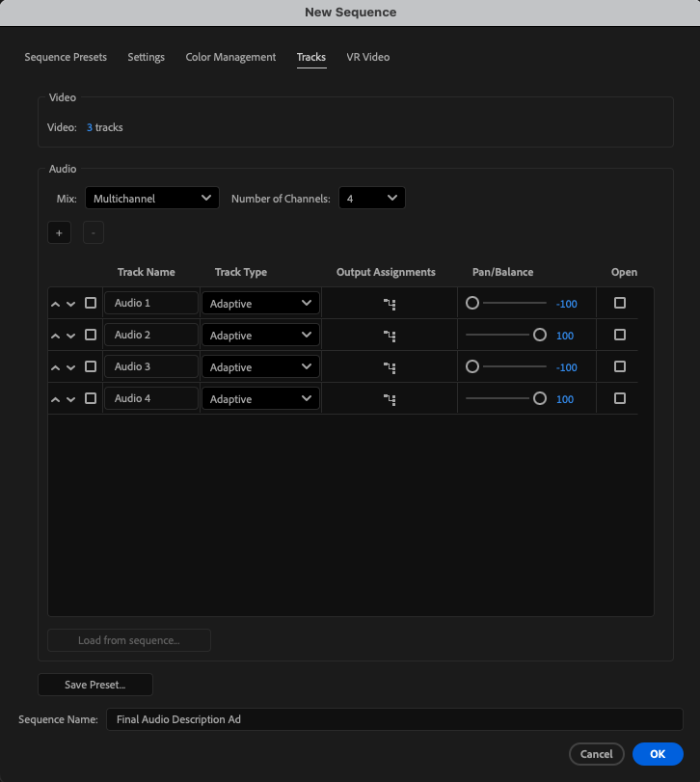The height and width of the screenshot is (782, 700).
Task: Move Audio 4 track up with arrow
Action: pos(55,399)
